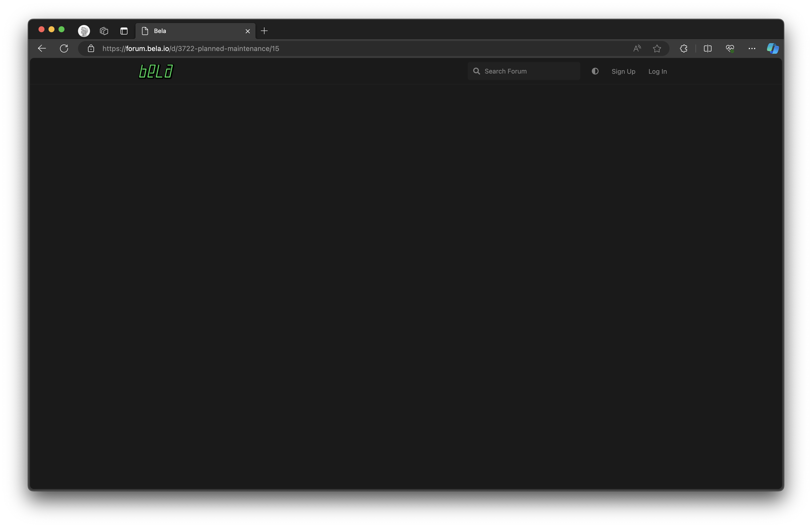Open Settings and more menu

(x=751, y=48)
